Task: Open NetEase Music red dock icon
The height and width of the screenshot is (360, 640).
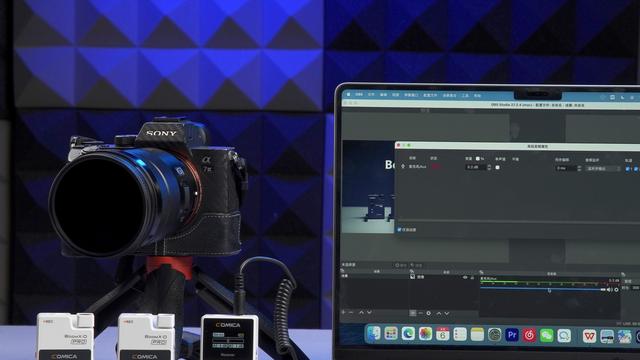Action: [529, 335]
